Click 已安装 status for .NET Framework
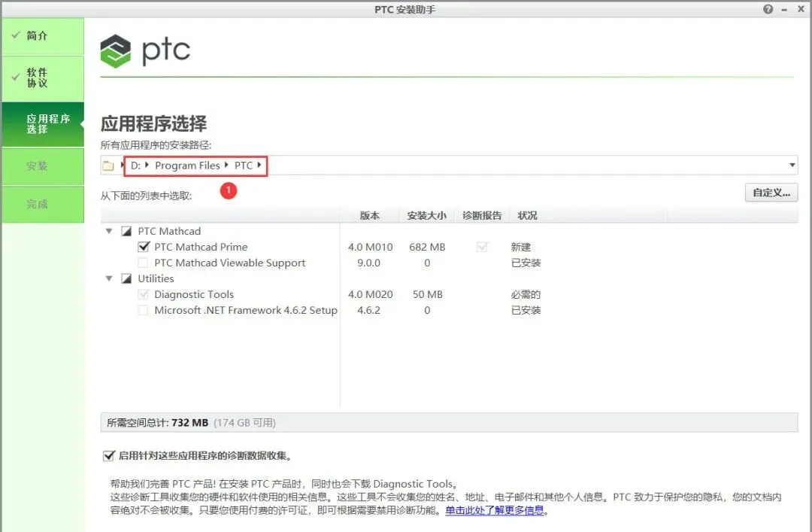Screen dimensions: 812x532 (x=526, y=310)
